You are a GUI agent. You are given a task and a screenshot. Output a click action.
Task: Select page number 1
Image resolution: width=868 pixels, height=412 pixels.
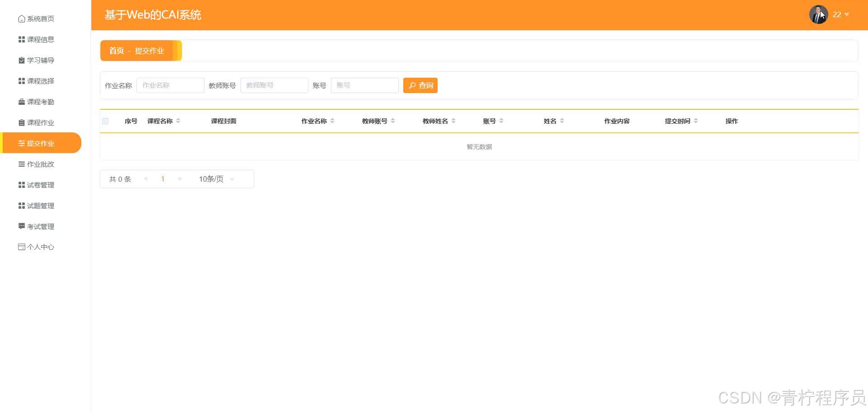(163, 179)
